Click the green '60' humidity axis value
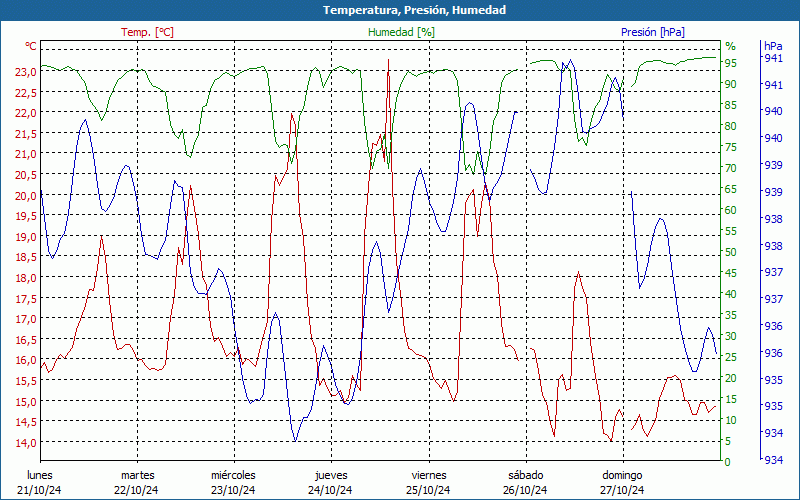 (x=731, y=210)
